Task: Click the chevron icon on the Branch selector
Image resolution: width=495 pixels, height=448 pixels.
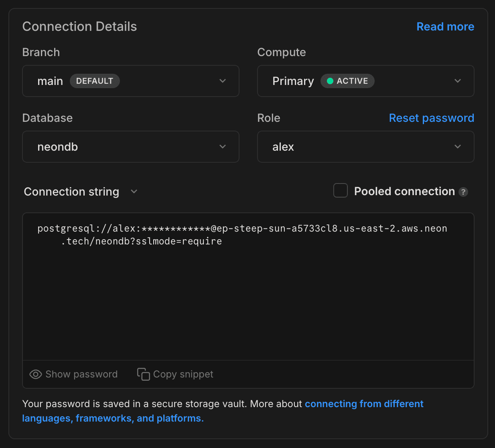Action: [x=223, y=81]
